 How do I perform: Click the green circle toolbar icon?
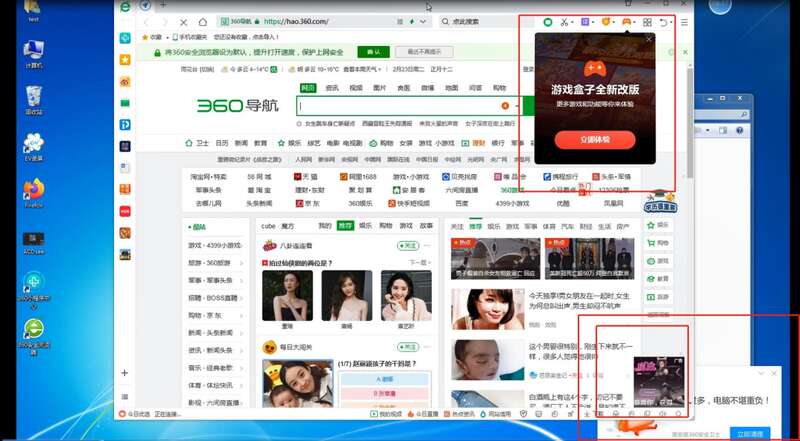[x=547, y=22]
